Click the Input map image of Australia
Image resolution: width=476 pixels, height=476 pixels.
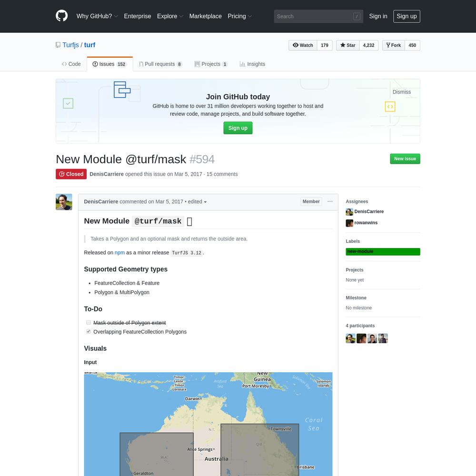(208, 424)
